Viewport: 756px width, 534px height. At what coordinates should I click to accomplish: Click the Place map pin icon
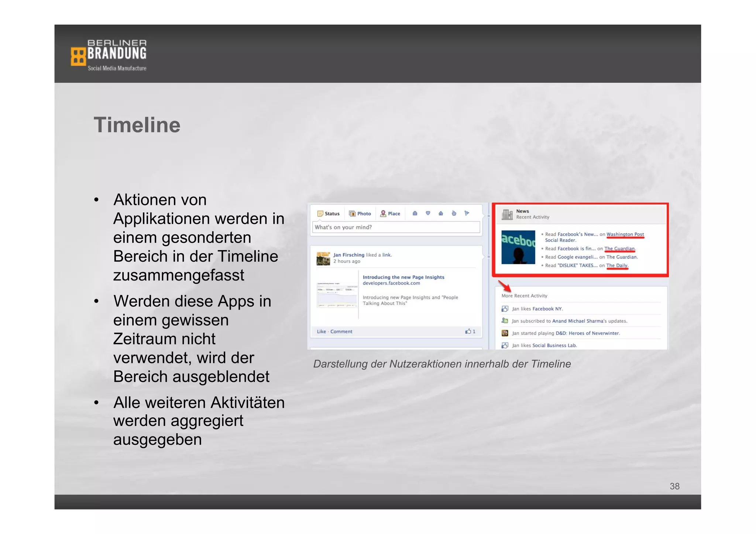pos(383,213)
